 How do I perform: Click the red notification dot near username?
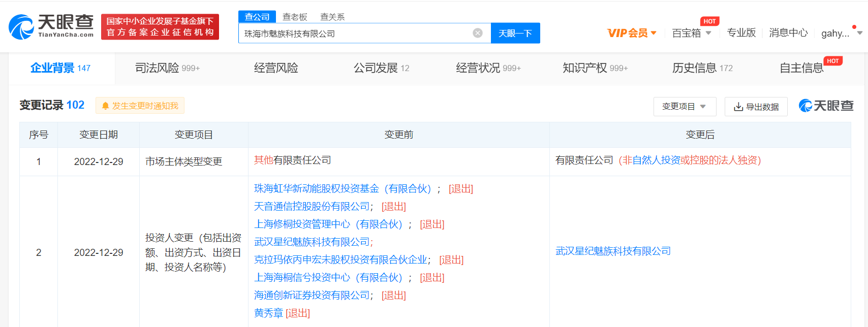(854, 27)
